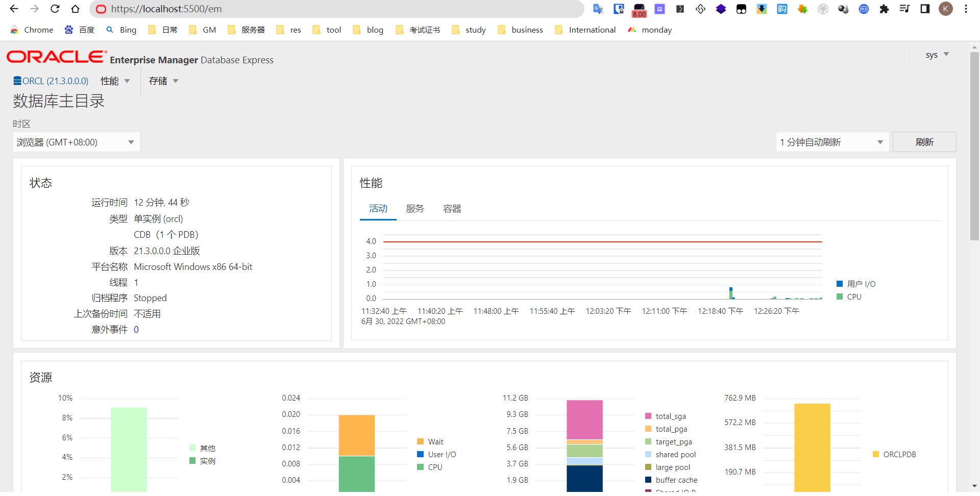Screen dimensions: 980x496
Task: Expand the 考试证书 bookmark folder
Action: [x=418, y=30]
